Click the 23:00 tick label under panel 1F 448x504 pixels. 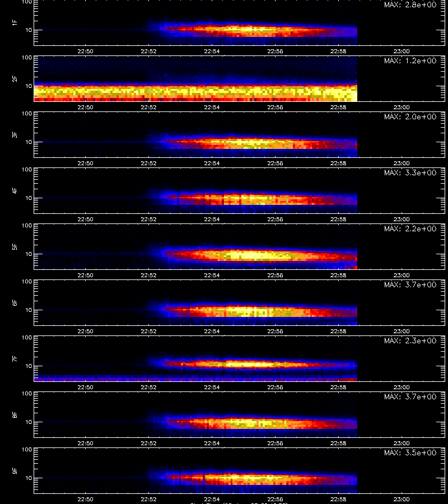click(402, 51)
